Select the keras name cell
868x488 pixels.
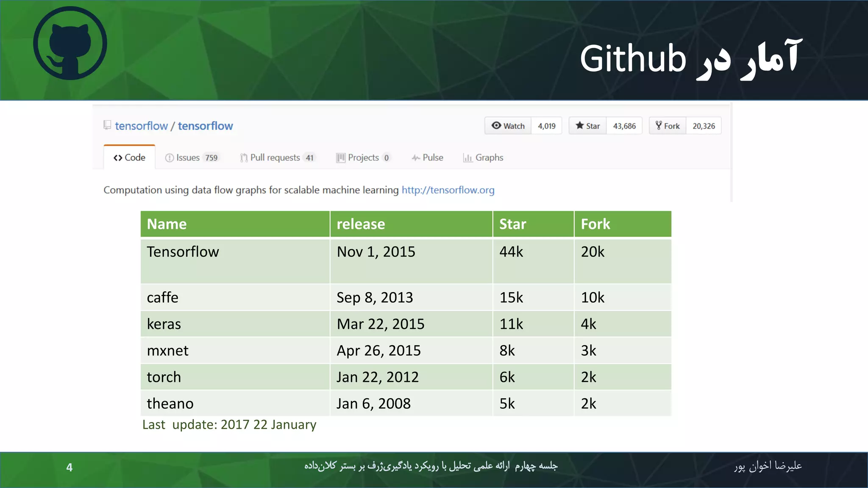point(235,324)
